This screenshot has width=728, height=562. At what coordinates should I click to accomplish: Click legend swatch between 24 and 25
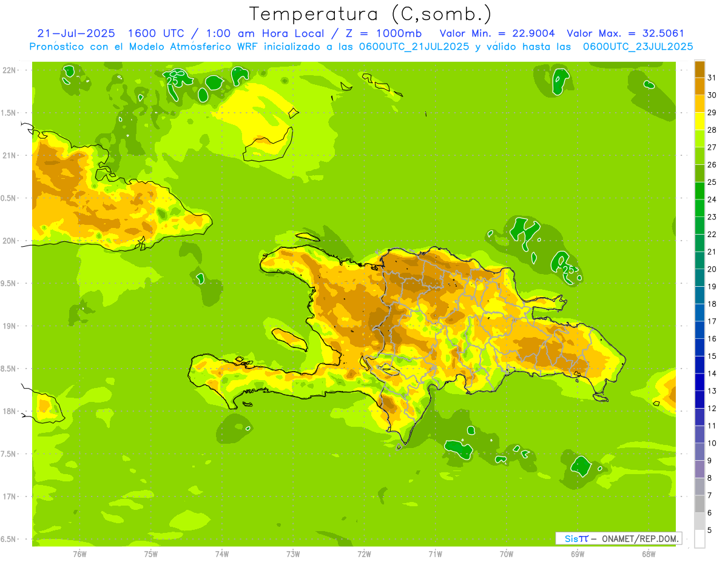tap(699, 190)
